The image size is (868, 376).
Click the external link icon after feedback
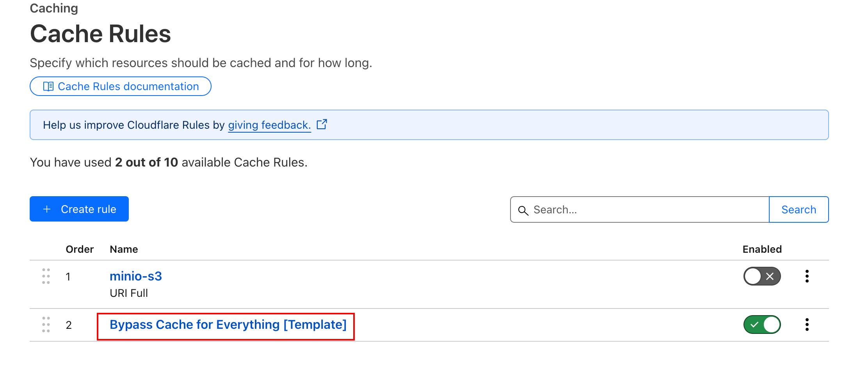tap(322, 124)
